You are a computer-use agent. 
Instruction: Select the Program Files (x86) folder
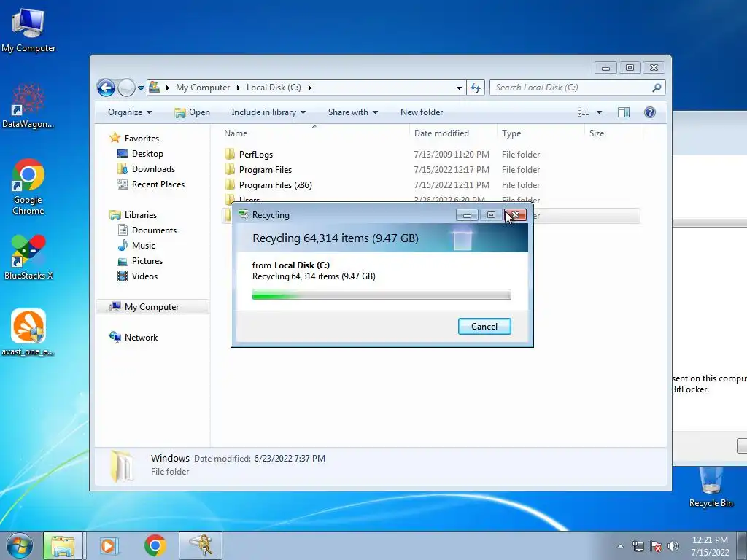coord(275,184)
